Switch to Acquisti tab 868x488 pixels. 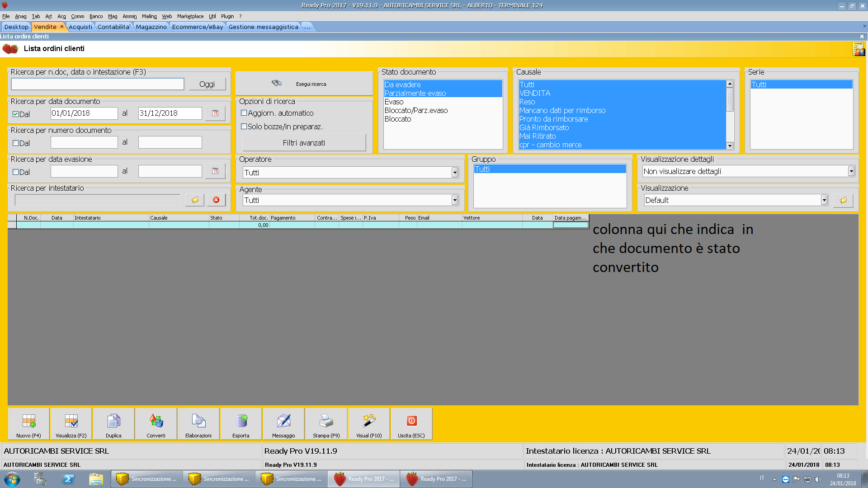pyautogui.click(x=80, y=27)
